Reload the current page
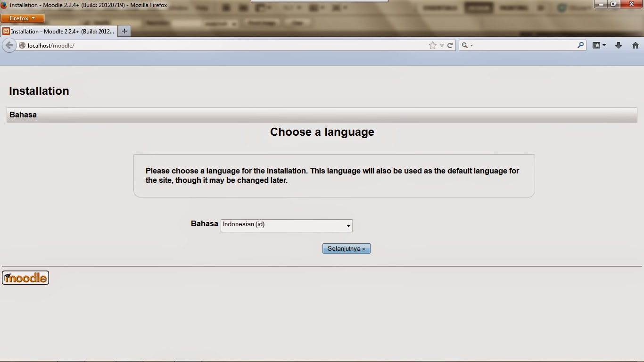Screen dimensions: 644x362 tap(450, 45)
